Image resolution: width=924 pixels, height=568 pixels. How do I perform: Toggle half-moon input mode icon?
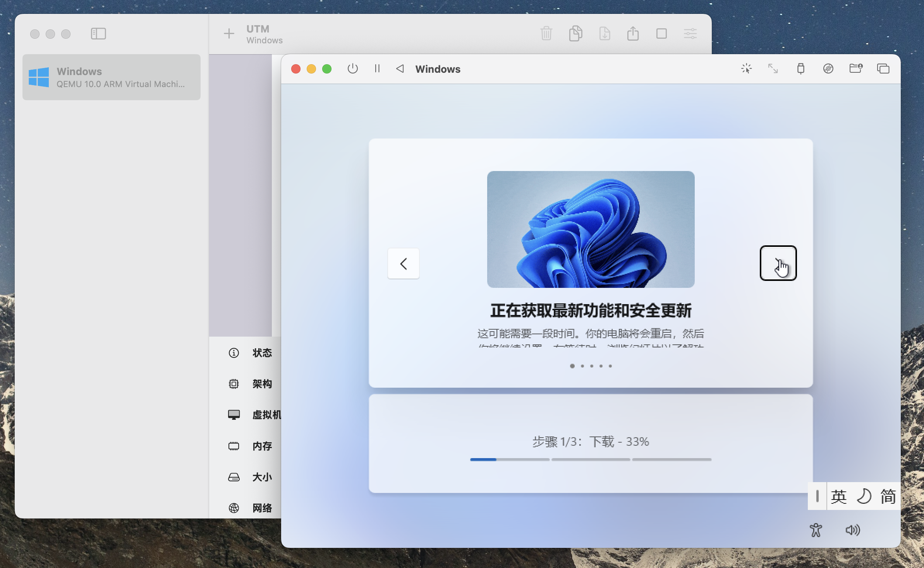(x=864, y=496)
